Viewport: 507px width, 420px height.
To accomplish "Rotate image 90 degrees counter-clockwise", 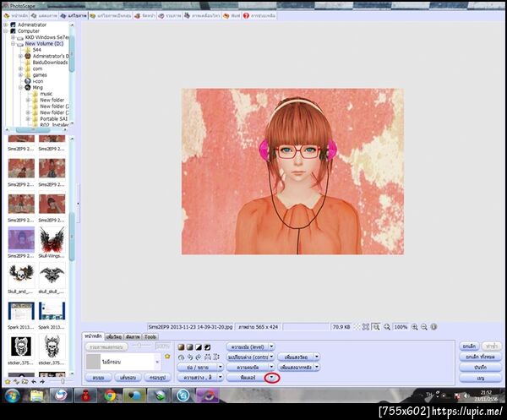I will pyautogui.click(x=190, y=357).
